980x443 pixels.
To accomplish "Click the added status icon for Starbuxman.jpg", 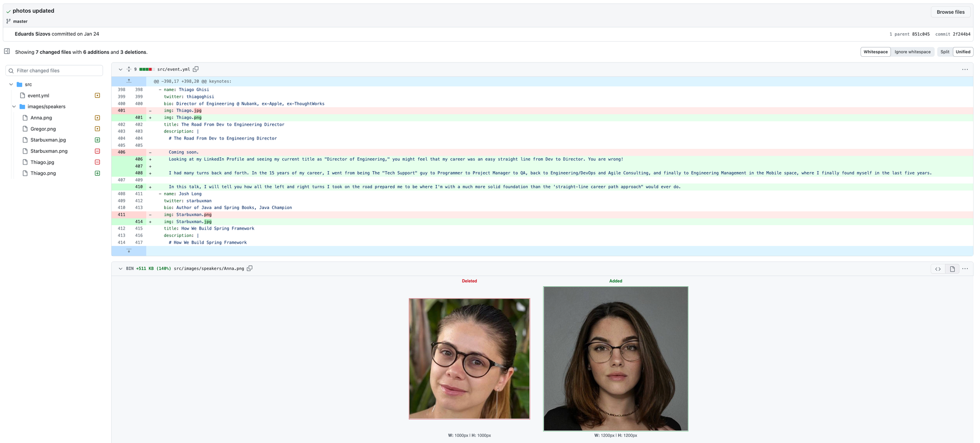I will pos(98,140).
